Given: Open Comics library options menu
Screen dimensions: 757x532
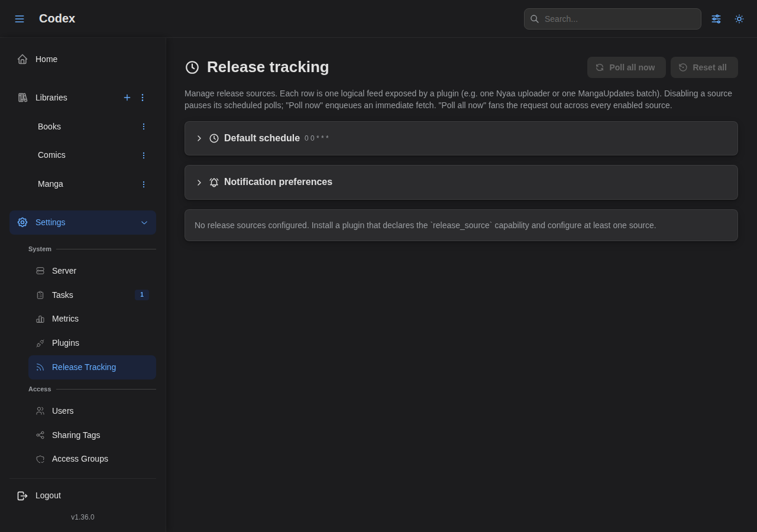Looking at the screenshot, I should [x=144, y=155].
